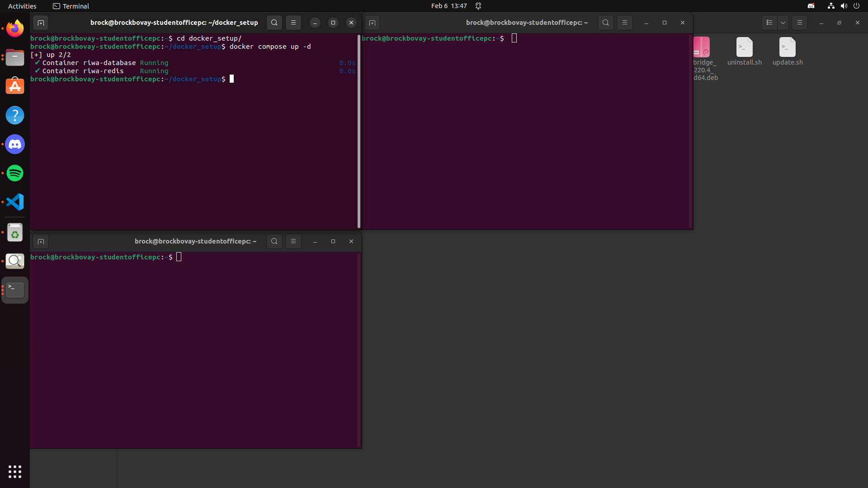Expand view options dropdown in Files window

click(x=783, y=23)
